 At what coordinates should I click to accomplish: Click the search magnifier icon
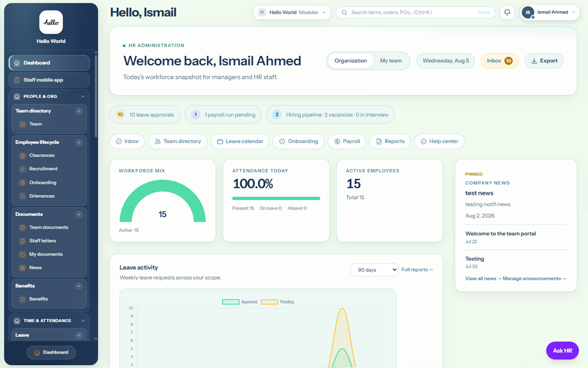click(x=344, y=12)
